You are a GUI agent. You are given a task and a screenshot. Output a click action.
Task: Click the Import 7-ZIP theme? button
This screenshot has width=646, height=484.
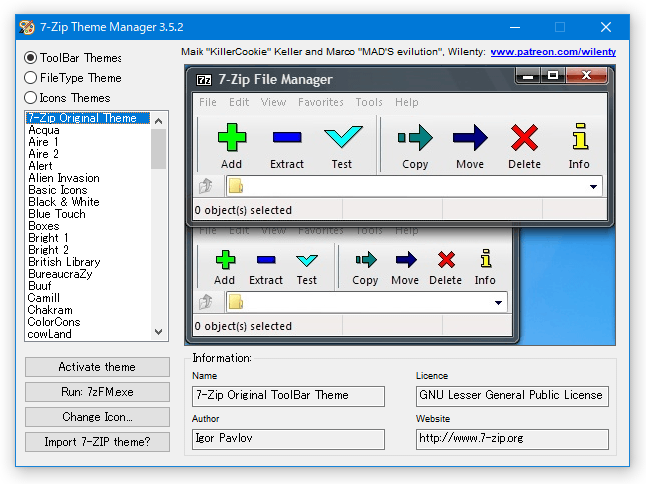click(97, 442)
